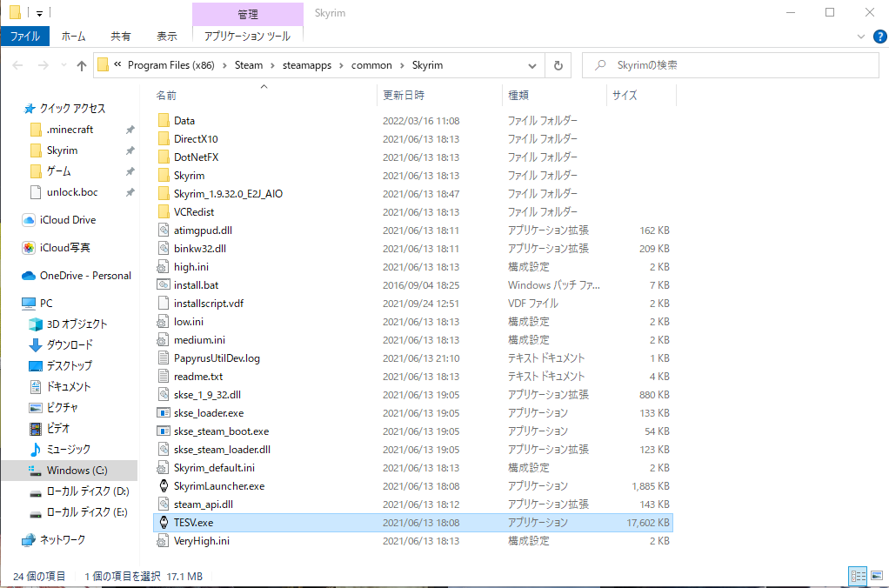The image size is (889, 588).
Task: Open the ホーム ribbon tab
Action: tap(74, 37)
